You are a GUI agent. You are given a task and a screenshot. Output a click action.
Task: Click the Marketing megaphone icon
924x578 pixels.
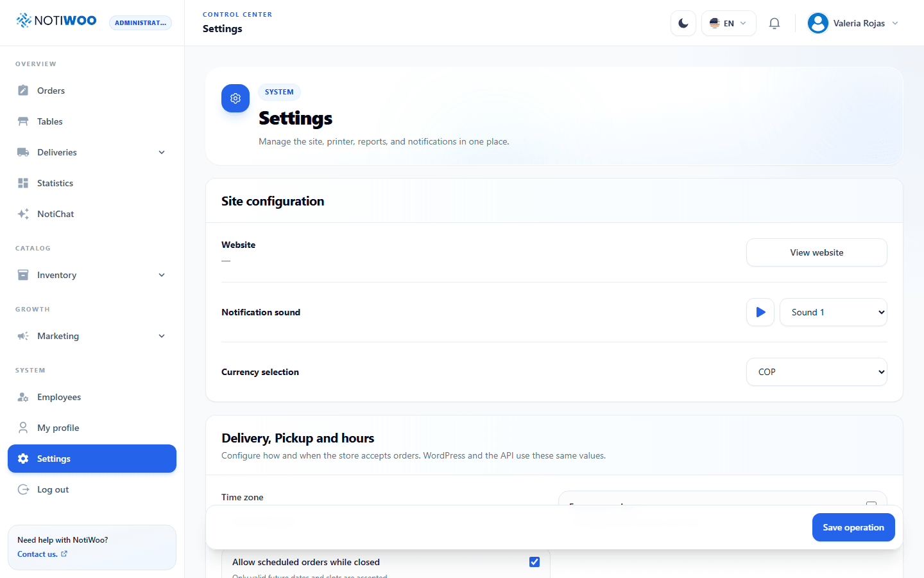pyautogui.click(x=23, y=336)
